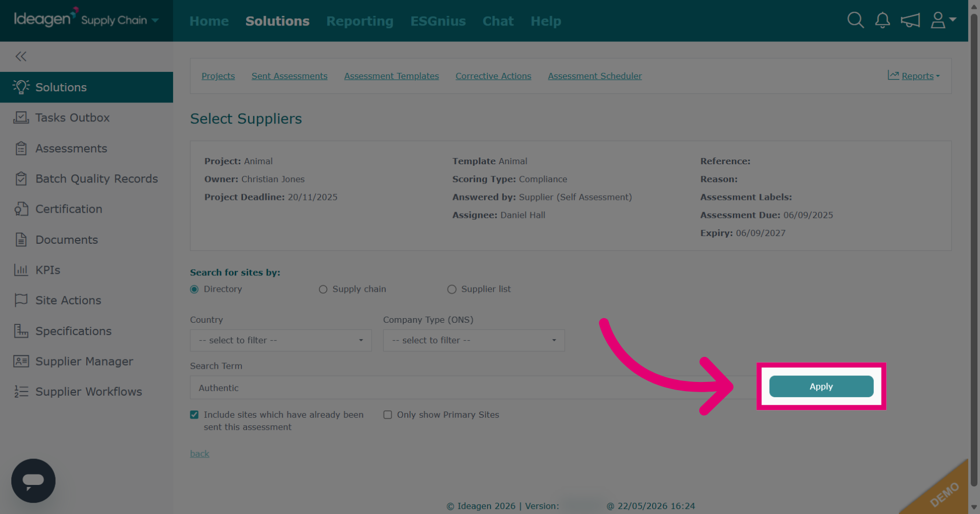This screenshot has width=980, height=514.
Task: Open the ESGnius menu
Action: 438,21
